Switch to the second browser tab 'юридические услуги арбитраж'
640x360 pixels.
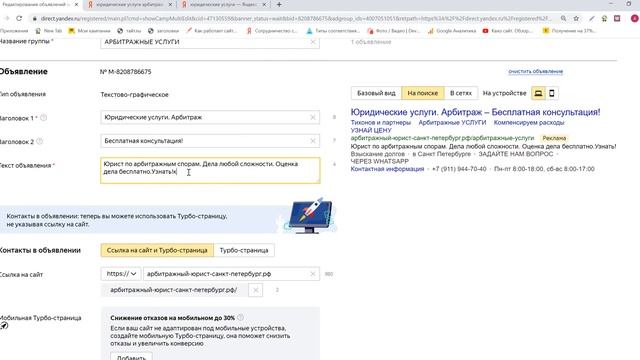(130, 4)
